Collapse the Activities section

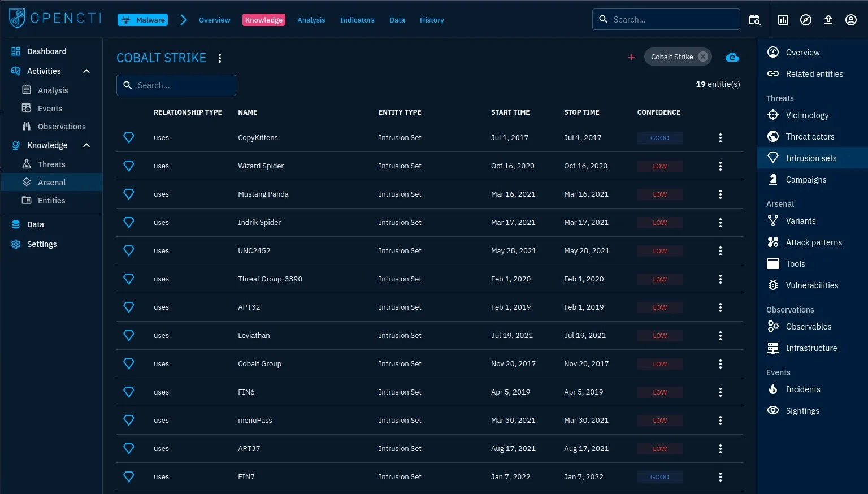(86, 71)
